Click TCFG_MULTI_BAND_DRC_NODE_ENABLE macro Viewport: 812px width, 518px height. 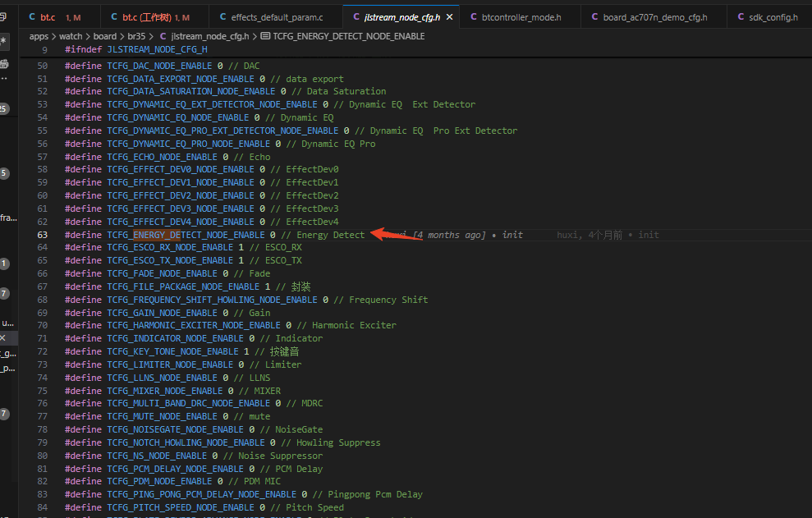189,403
